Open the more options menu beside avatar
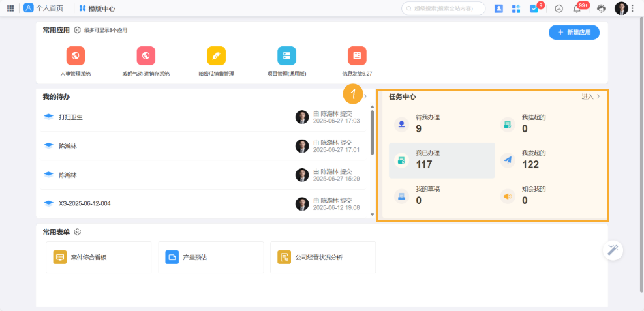This screenshot has width=644, height=311. click(632, 8)
